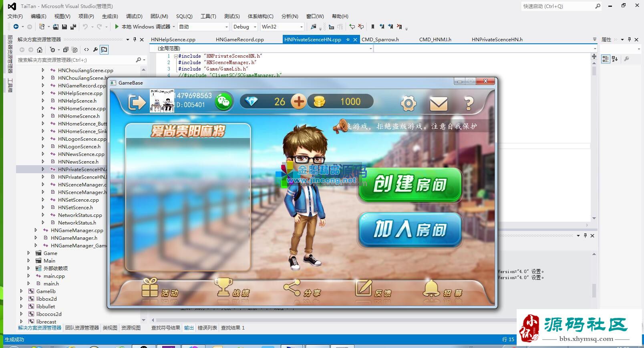
Task: Click the Redo toolbar icon
Action: (99, 26)
